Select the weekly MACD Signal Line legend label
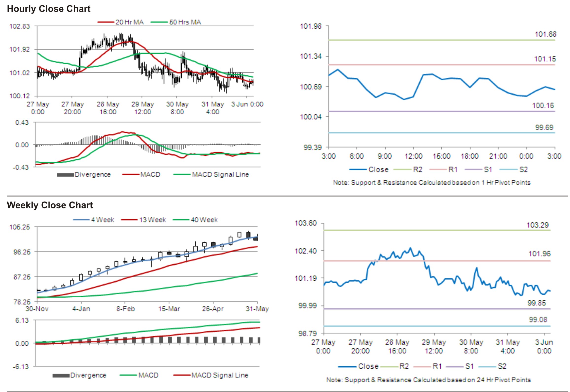 pos(220,375)
